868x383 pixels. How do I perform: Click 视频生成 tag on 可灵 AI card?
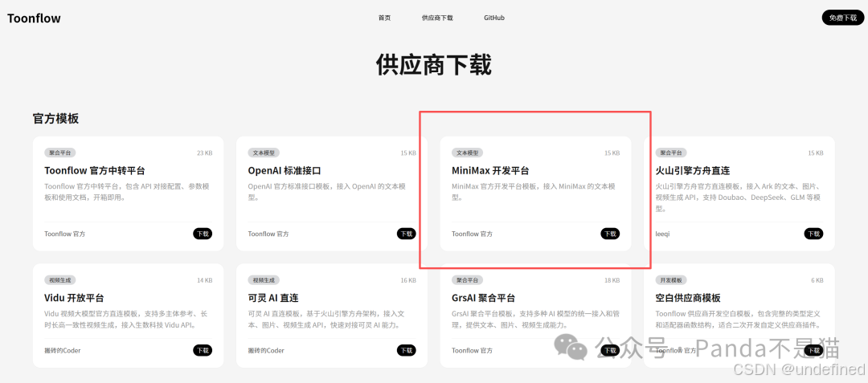[x=264, y=280]
